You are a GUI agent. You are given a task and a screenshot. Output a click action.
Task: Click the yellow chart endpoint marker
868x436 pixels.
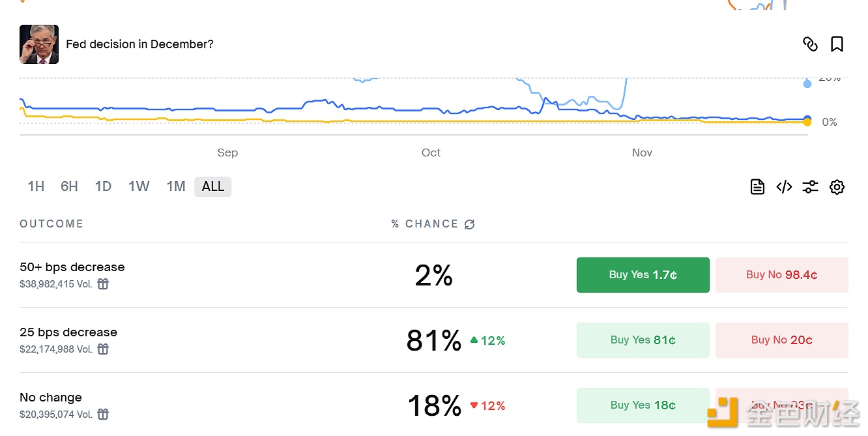[x=807, y=121]
